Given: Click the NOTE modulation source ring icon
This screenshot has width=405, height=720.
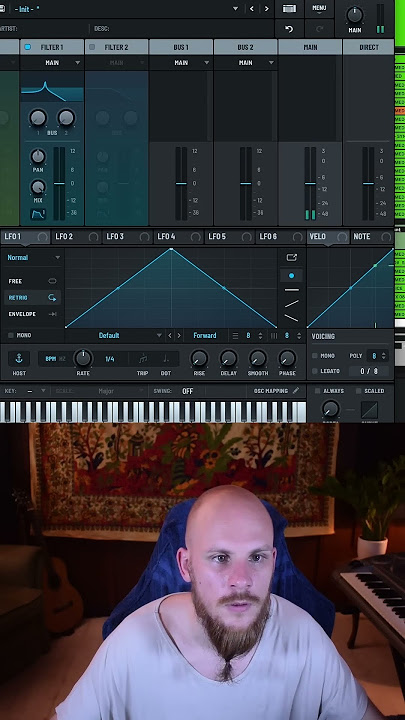Looking at the screenshot, I should pos(386,237).
